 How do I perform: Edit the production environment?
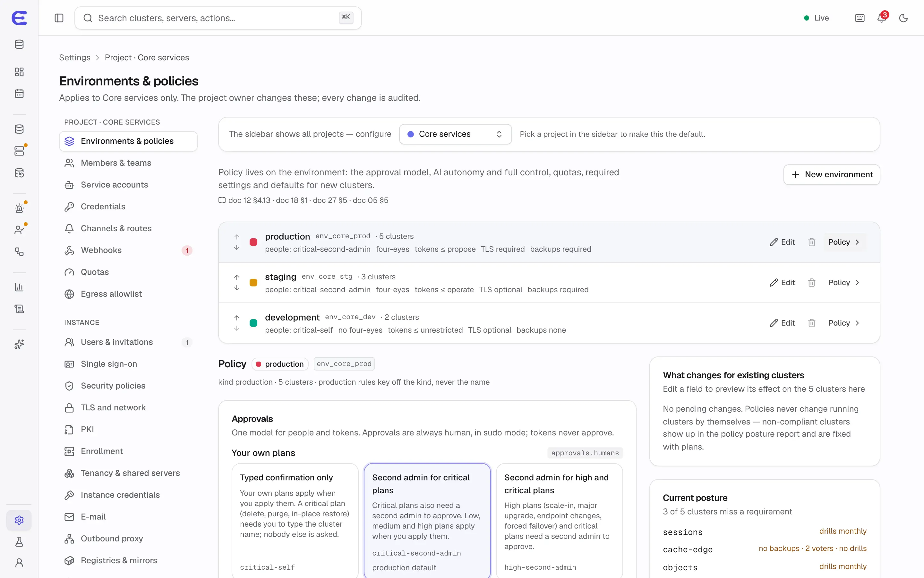(x=782, y=242)
